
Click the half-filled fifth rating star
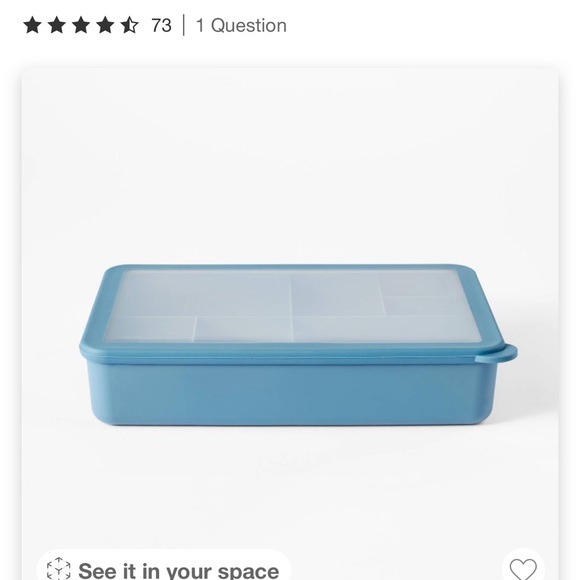click(x=129, y=26)
